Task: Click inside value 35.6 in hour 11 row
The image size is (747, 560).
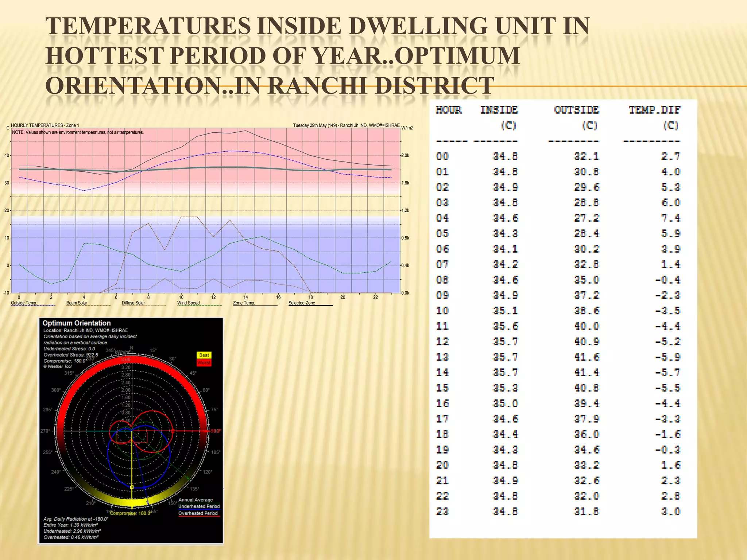Action: pos(505,326)
